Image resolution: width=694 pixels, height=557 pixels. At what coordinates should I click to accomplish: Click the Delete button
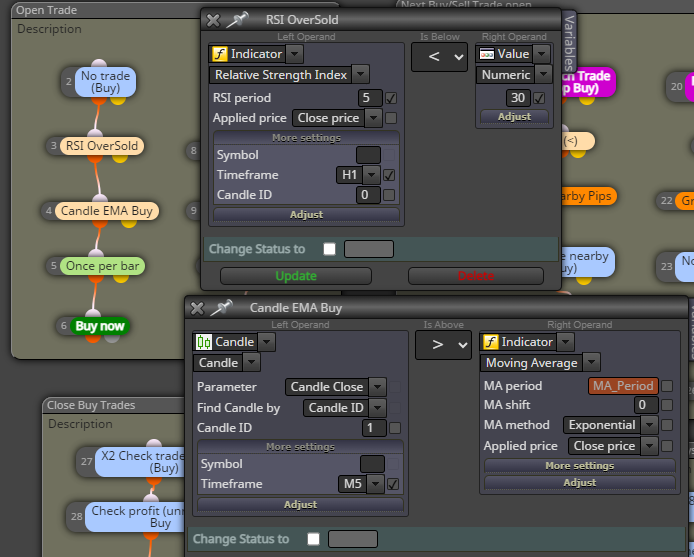(476, 276)
